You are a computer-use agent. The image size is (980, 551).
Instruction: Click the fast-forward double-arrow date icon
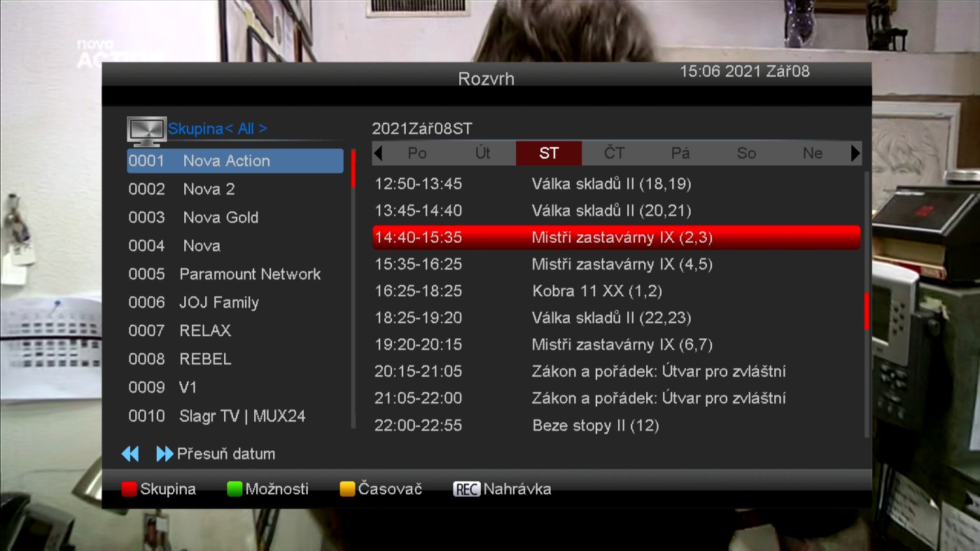(x=165, y=454)
